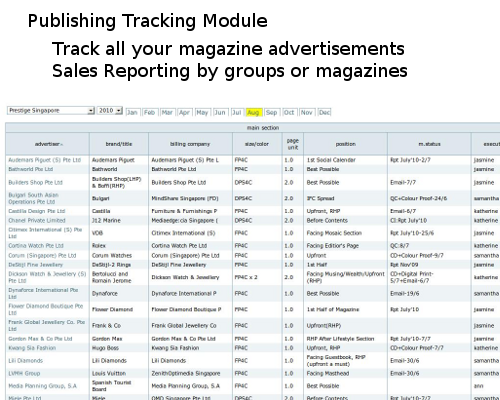This screenshot has height=400, width=500.
Task: Select the Feb month tab
Action: pos(149,112)
